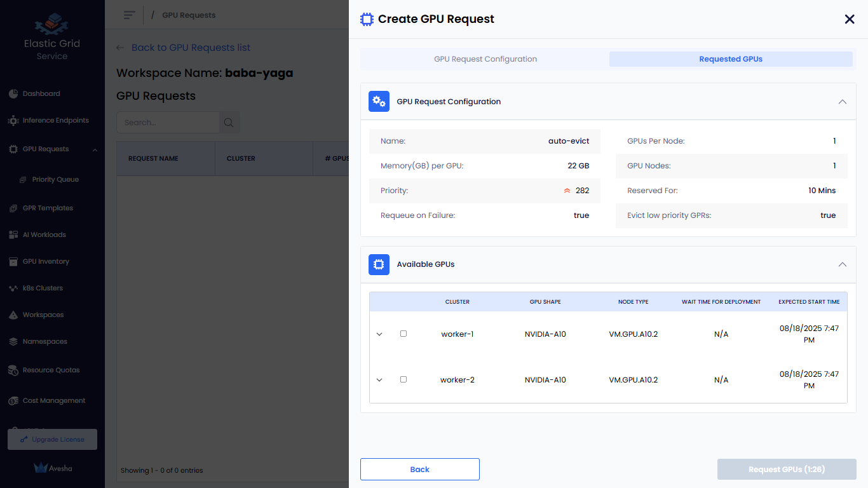The width and height of the screenshot is (868, 488).
Task: Expand the worker-1 row details
Action: (379, 334)
